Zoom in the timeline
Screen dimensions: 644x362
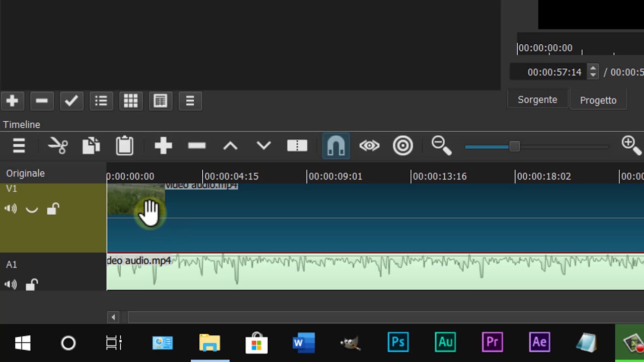click(x=632, y=146)
